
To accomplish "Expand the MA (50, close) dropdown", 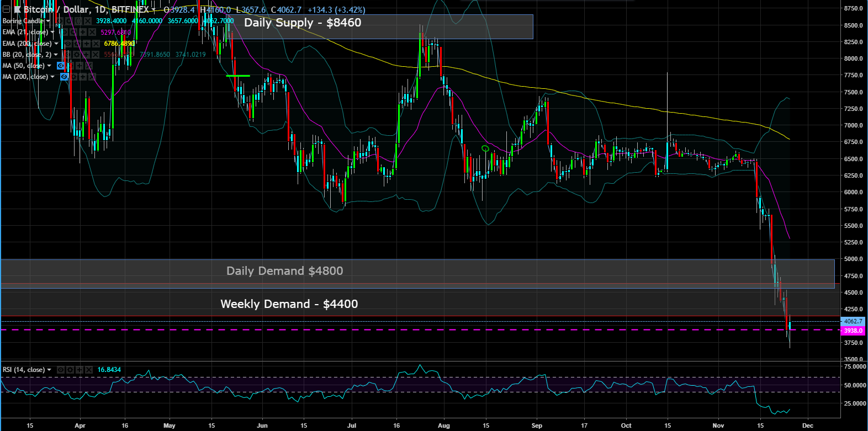I will click(49, 66).
